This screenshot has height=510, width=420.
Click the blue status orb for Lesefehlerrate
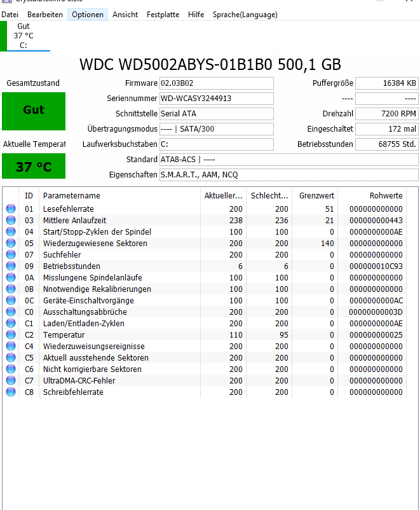coord(11,209)
